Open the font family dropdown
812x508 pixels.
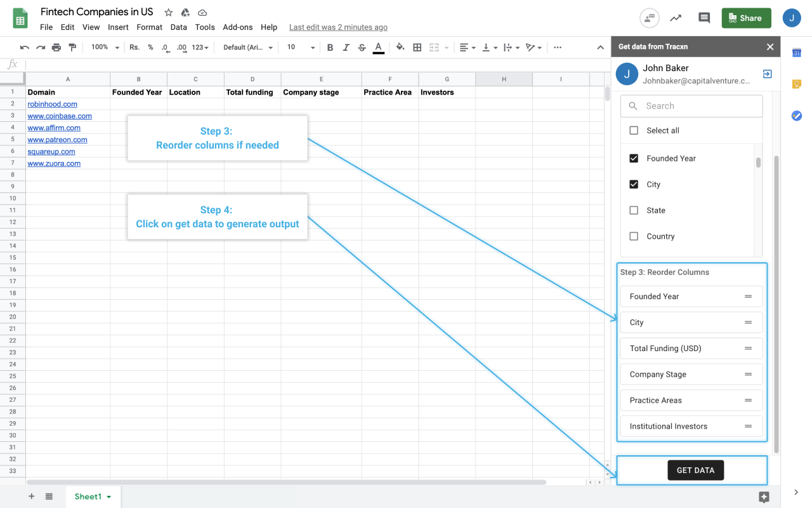[248, 48]
